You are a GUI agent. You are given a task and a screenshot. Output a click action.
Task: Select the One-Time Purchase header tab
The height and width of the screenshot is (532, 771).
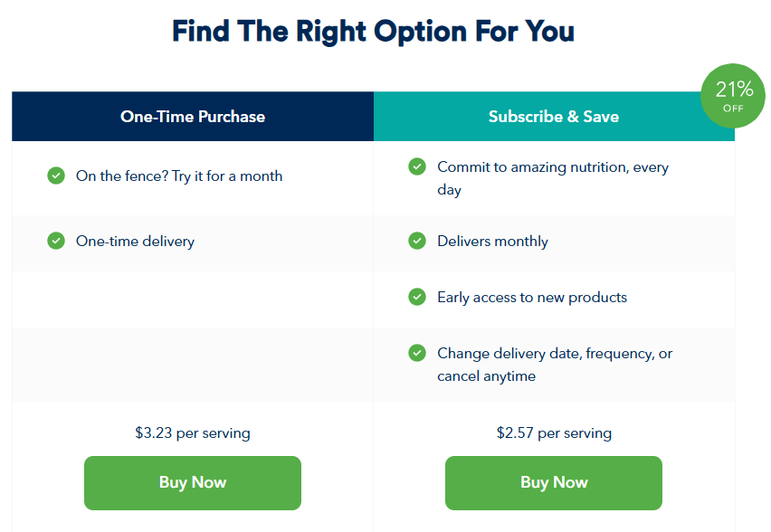[x=193, y=117]
